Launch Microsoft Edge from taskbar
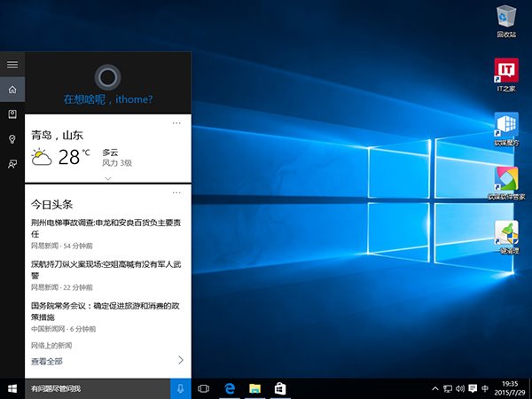This screenshot has height=399, width=532. [229, 388]
